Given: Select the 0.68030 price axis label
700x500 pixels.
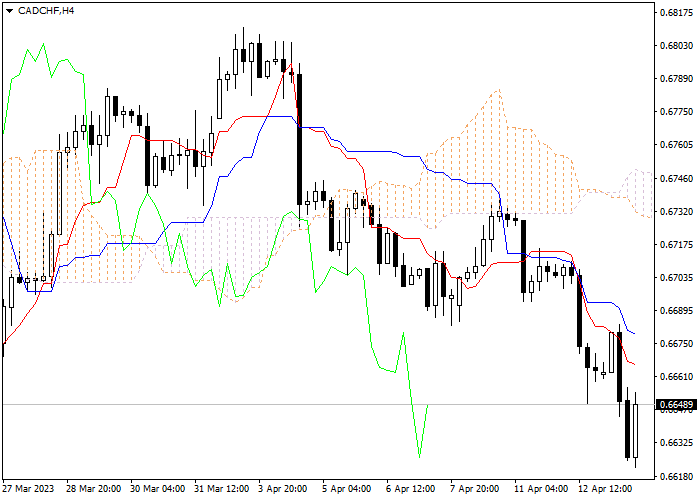Looking at the screenshot, I should 677,46.
